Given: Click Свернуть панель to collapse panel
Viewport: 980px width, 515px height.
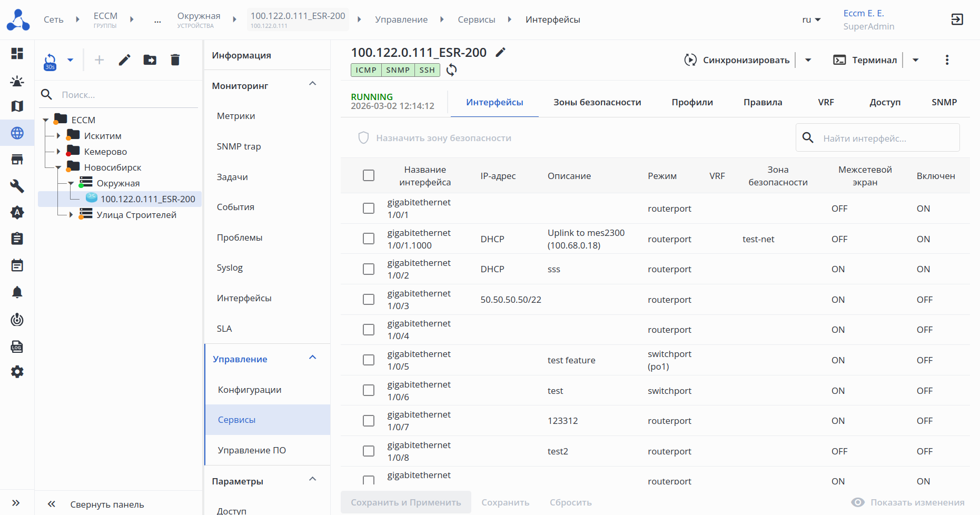Looking at the screenshot, I should click(x=107, y=504).
